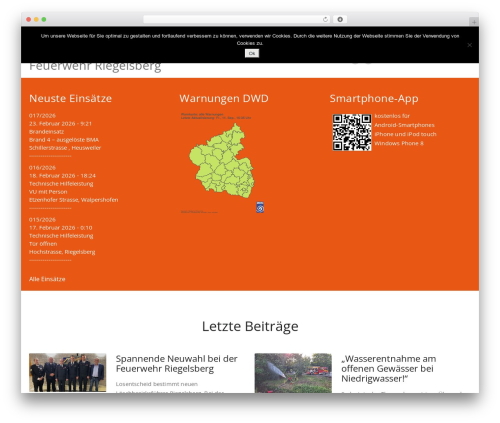Open the group photo of the Neuwahl article
Screen dimensions: 500x423
tap(68, 372)
